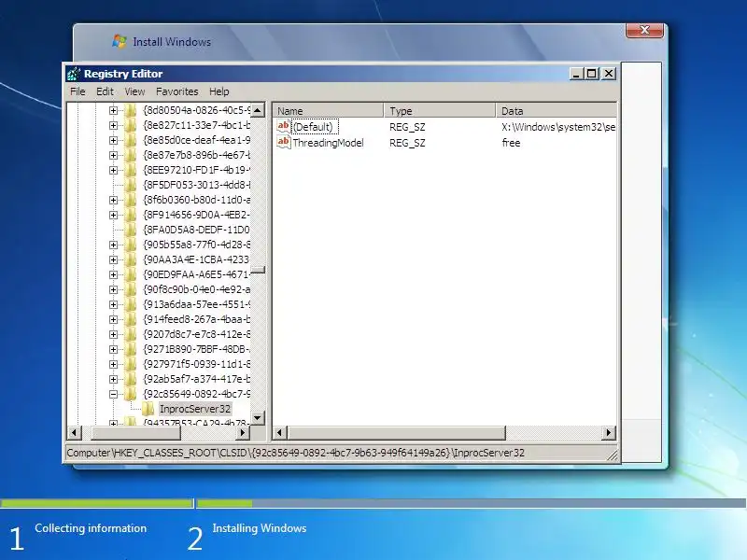Click the tree pane vertical scroll thumb
The image size is (747, 560).
coord(258,270)
